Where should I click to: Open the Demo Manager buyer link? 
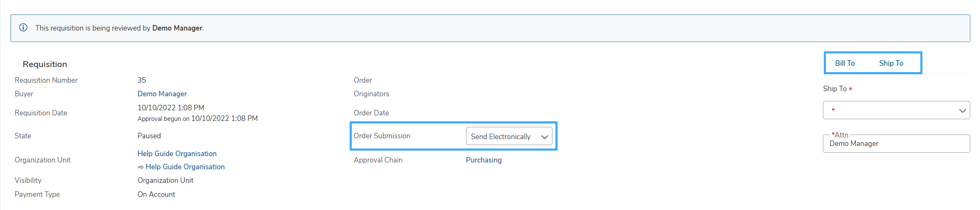[x=162, y=94]
